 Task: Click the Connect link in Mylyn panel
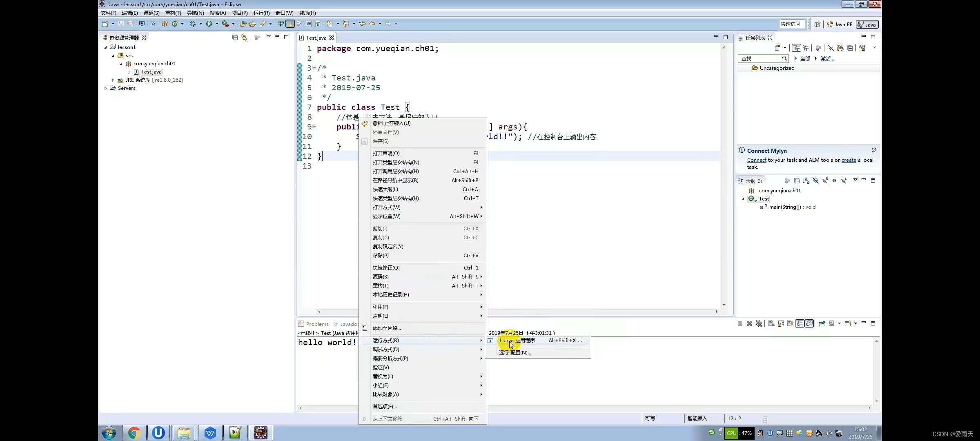[x=757, y=160]
